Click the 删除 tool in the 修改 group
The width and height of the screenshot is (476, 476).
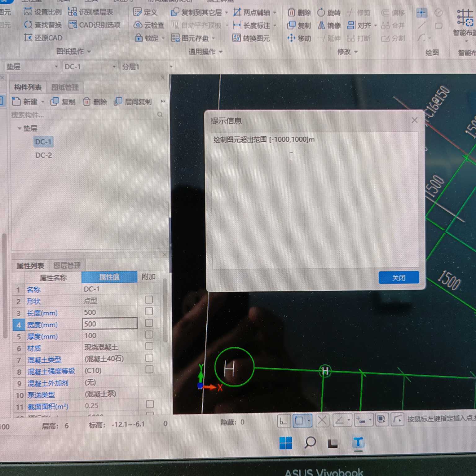299,12
